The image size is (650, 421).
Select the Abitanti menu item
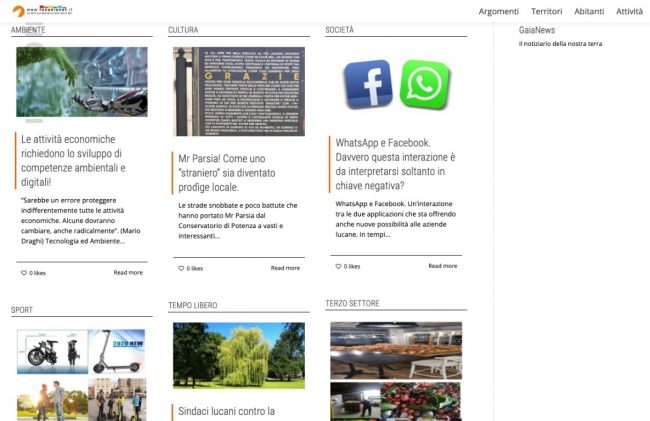click(x=589, y=11)
